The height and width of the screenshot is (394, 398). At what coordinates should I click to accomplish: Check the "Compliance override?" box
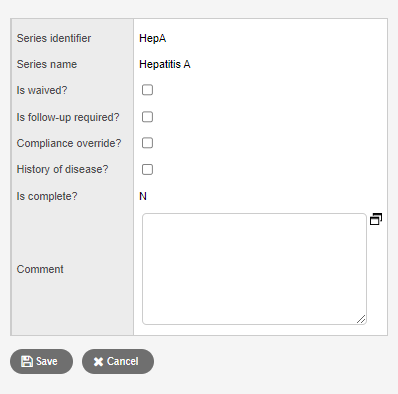pos(147,143)
